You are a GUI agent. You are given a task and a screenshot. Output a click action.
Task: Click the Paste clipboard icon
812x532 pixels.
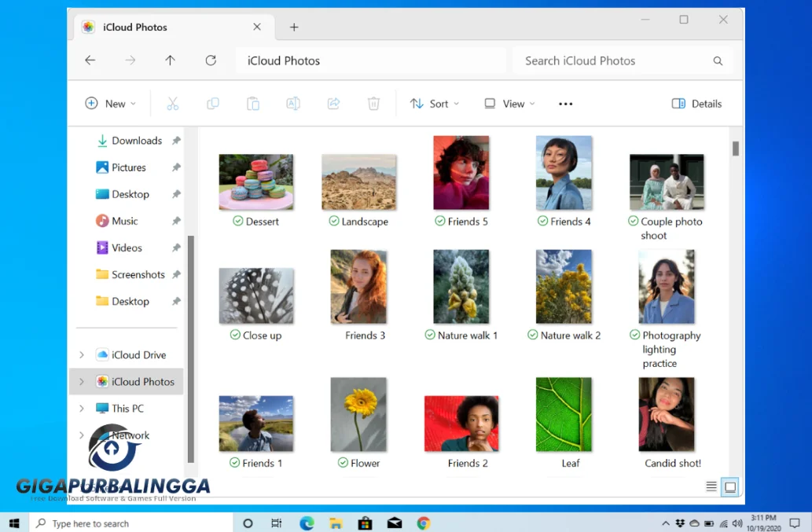(x=252, y=104)
